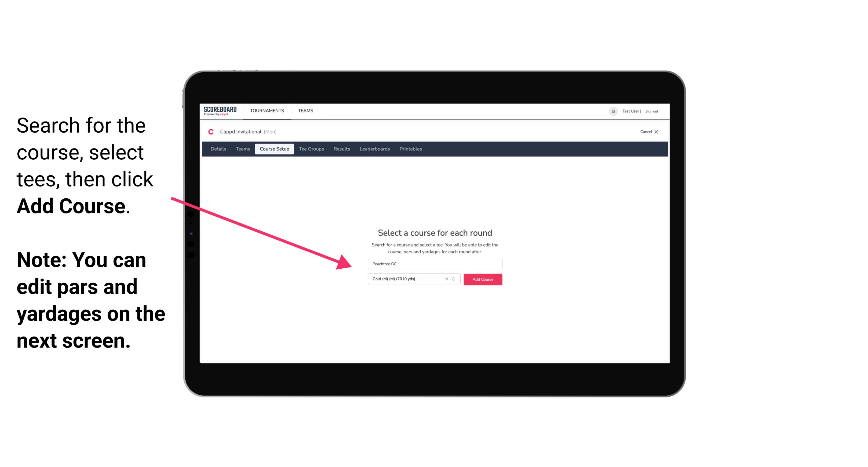868x467 pixels.
Task: Select the Tee Groups tab
Action: pyautogui.click(x=311, y=149)
